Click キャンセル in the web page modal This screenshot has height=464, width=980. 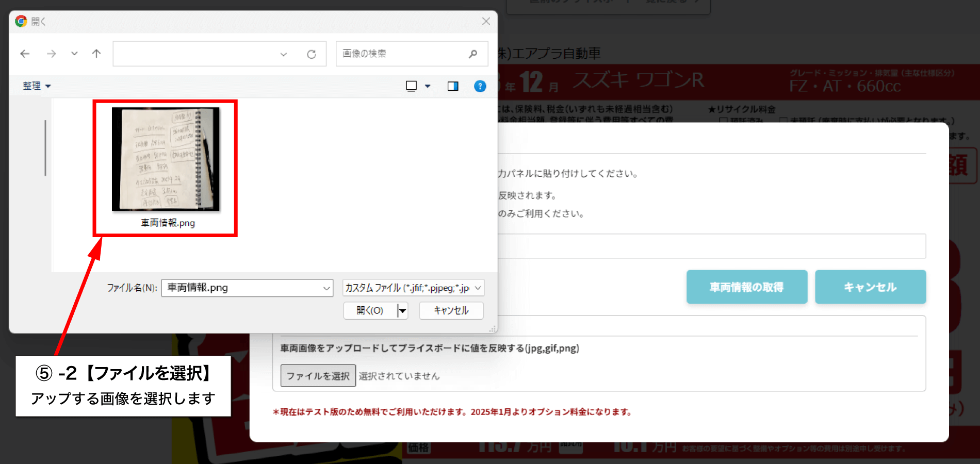[x=871, y=287]
